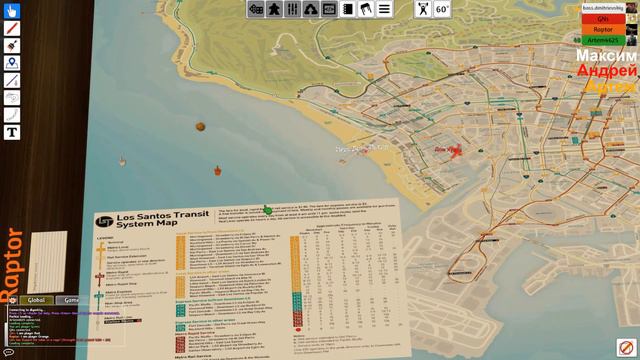Click the green Artem player tag
Screen dimensions: 640x360
[603, 40]
